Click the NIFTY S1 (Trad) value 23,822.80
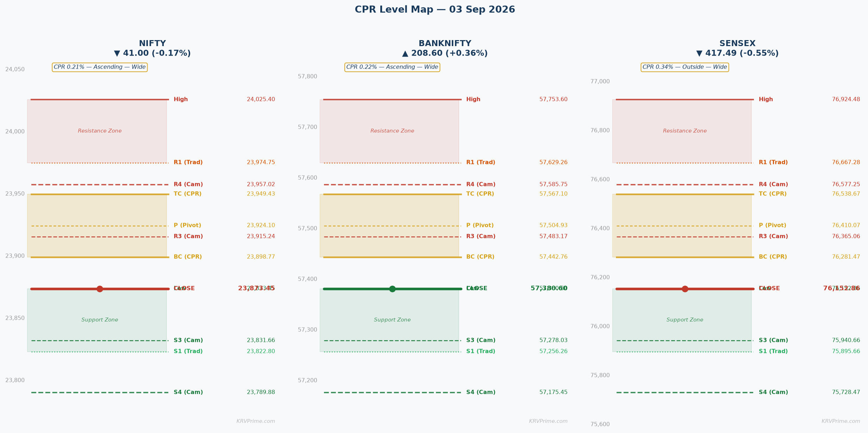The height and width of the screenshot is (433, 868). coord(261,351)
